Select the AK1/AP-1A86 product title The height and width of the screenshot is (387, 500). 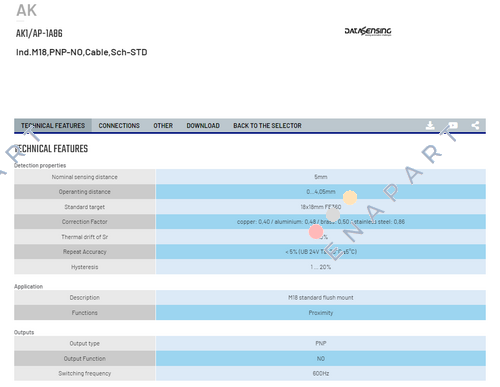coord(39,33)
